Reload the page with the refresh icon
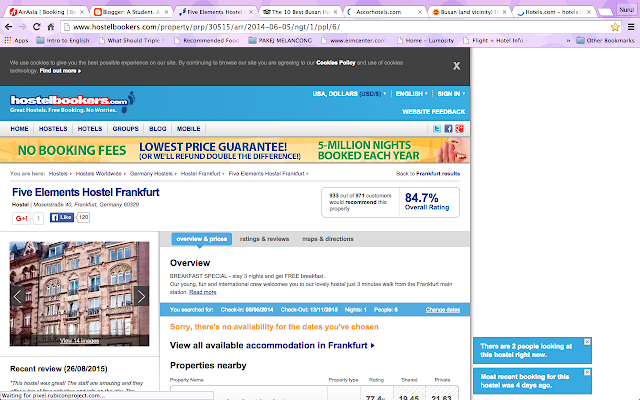640x400 pixels. coord(37,27)
